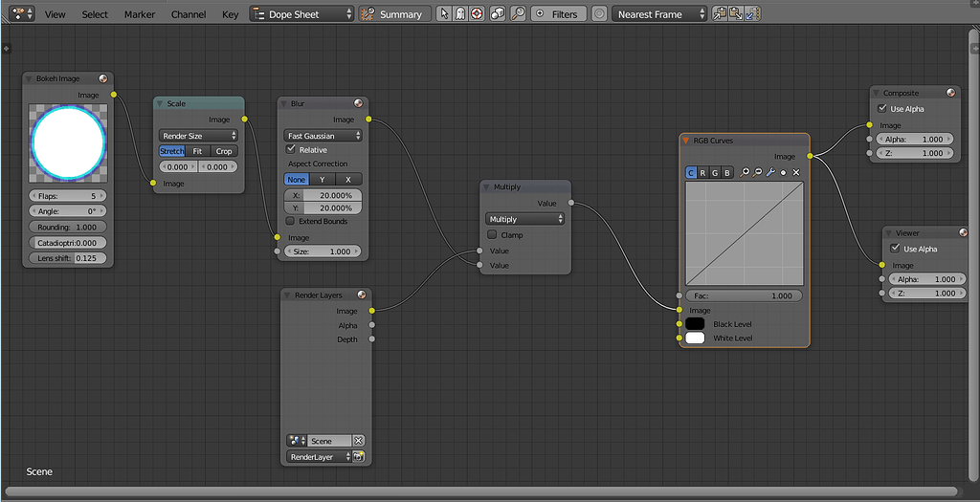Collapse the RGB Curves node
The height and width of the screenshot is (502, 980).
(686, 141)
